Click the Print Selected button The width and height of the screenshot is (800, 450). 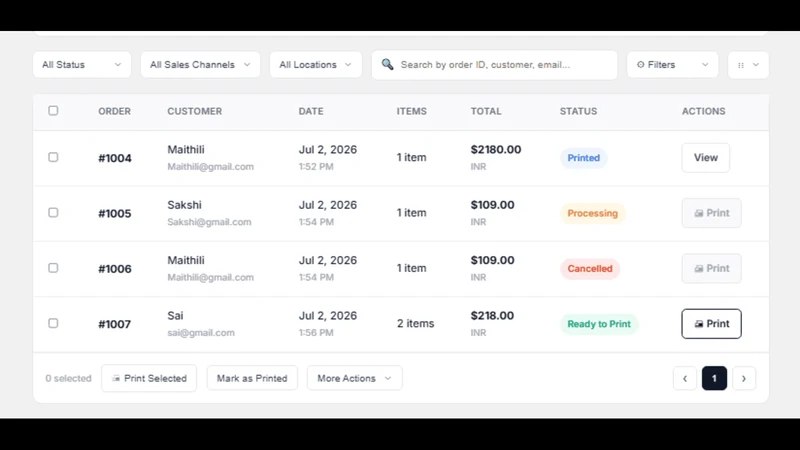coord(149,378)
